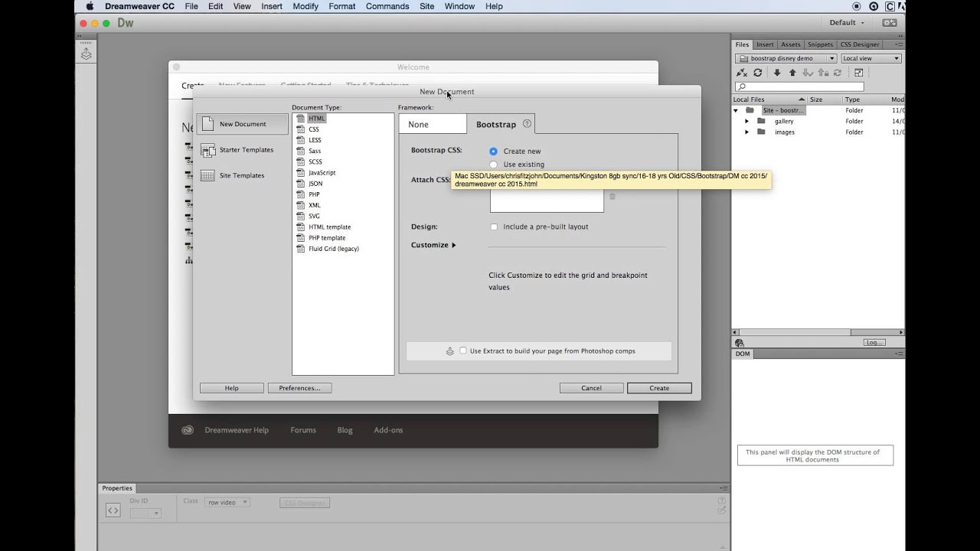Image resolution: width=980 pixels, height=551 pixels.
Task: Open the Class row video dropdown
Action: pyautogui.click(x=227, y=502)
